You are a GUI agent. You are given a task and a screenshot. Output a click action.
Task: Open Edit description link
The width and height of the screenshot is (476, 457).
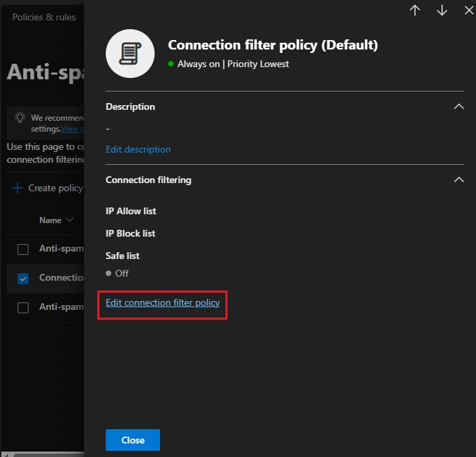click(138, 149)
